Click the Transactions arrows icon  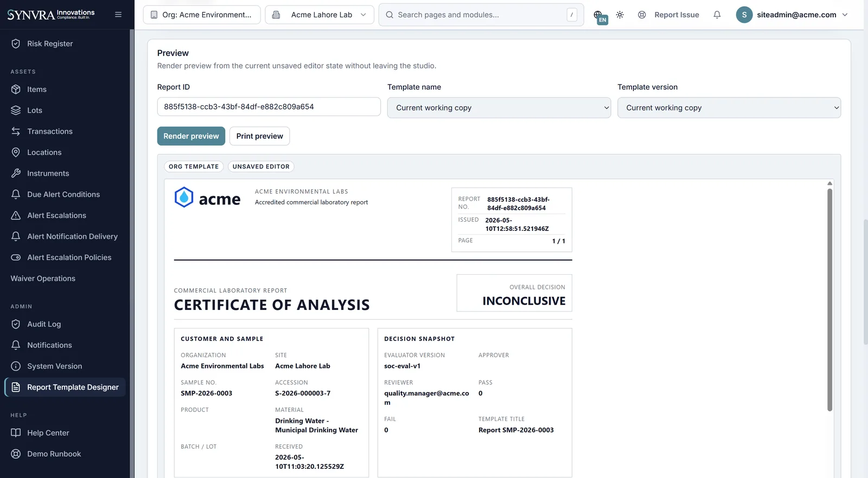pos(16,132)
